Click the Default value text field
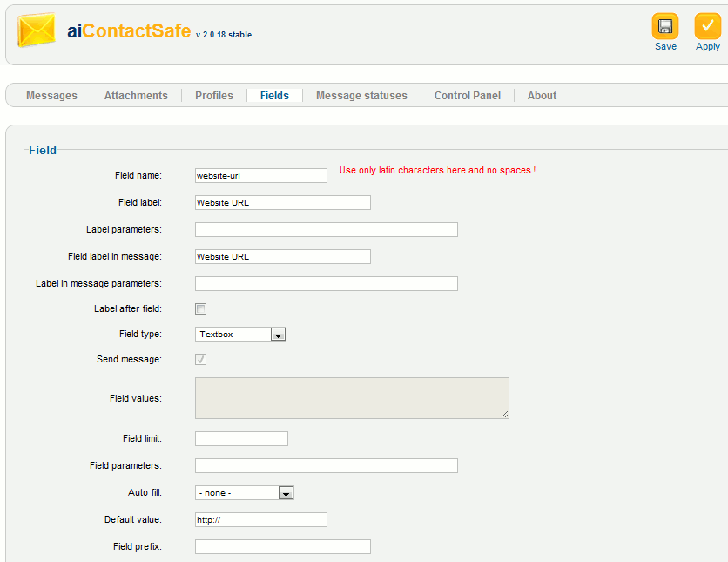The height and width of the screenshot is (562, 728). (261, 520)
